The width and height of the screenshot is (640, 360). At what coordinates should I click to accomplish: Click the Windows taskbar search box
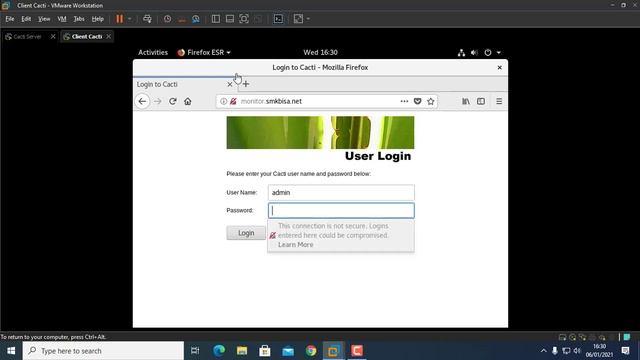point(103,351)
